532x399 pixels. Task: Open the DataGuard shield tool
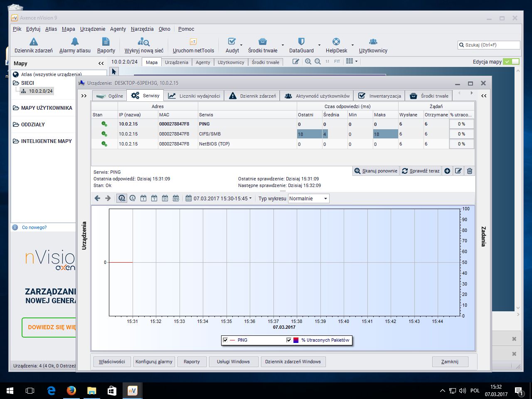(301, 42)
